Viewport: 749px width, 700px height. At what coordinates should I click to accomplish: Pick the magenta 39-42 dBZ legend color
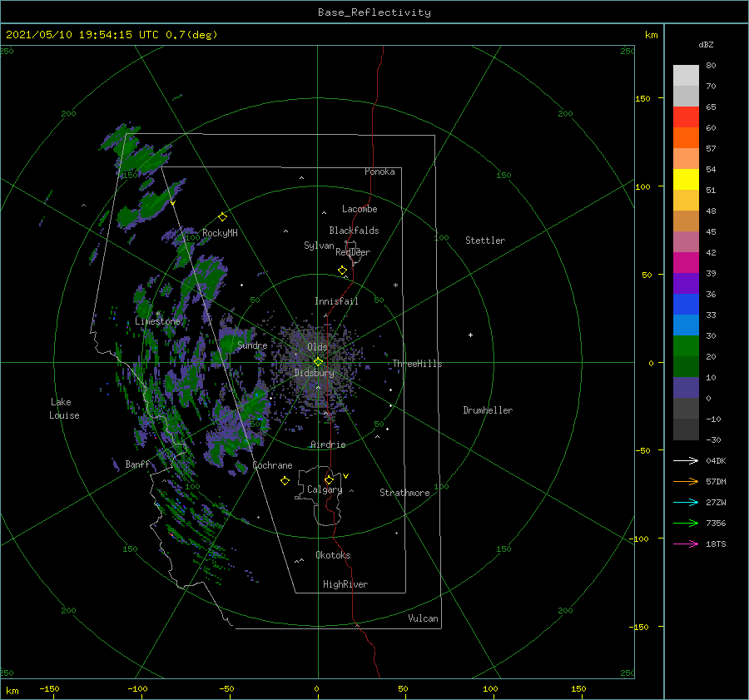point(686,262)
